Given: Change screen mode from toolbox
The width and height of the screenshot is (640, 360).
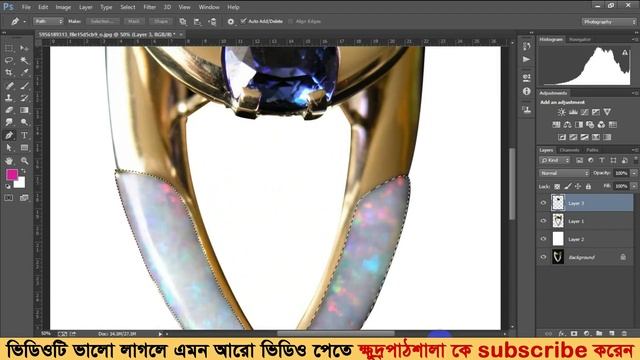Looking at the screenshot, I should pos(24,198).
